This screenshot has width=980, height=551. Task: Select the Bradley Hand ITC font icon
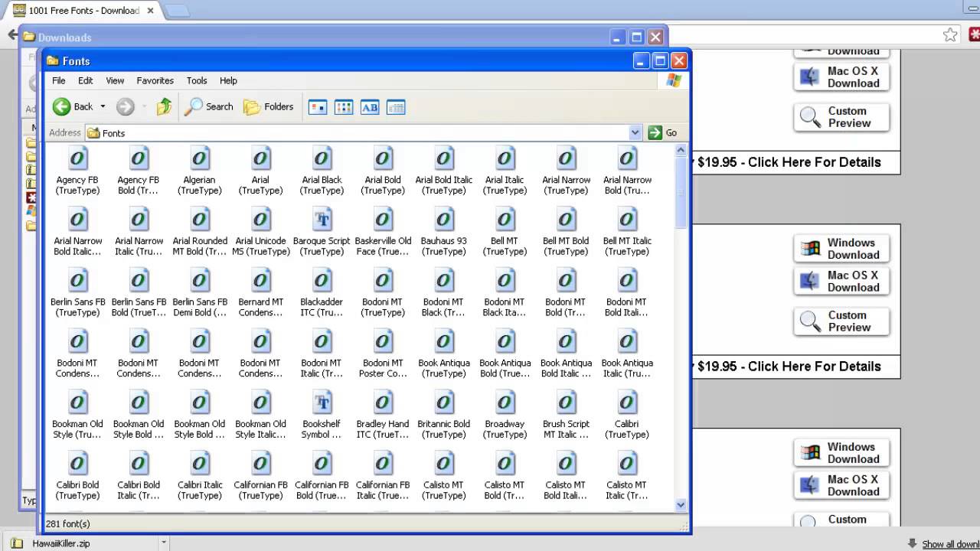[383, 403]
